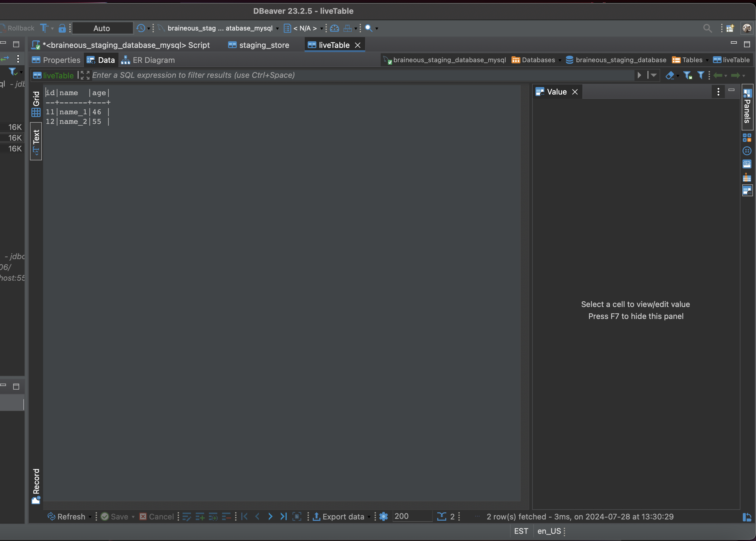Image resolution: width=756 pixels, height=541 pixels.
Task: Click the transaction mode lock icon
Action: click(x=62, y=28)
